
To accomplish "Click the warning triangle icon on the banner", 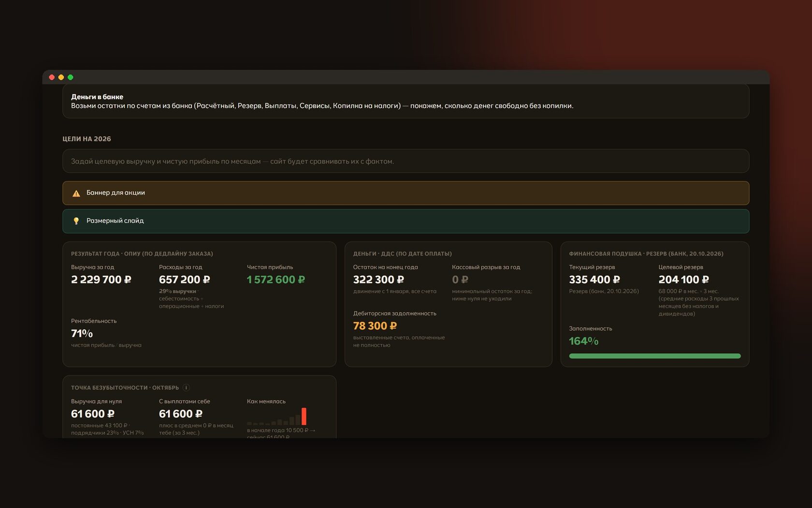I will click(x=76, y=193).
